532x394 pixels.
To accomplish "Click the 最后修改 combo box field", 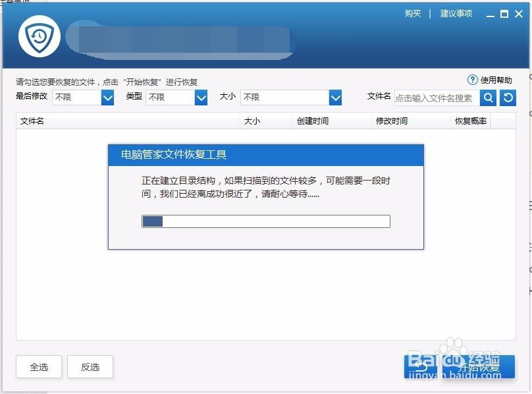I will coord(83,98).
